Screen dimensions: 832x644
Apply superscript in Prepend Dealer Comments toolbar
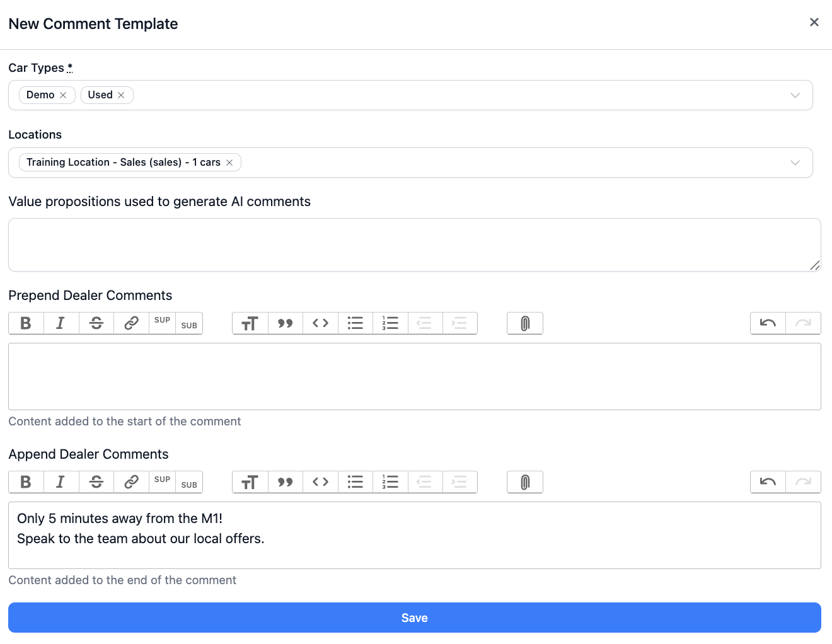(x=162, y=321)
